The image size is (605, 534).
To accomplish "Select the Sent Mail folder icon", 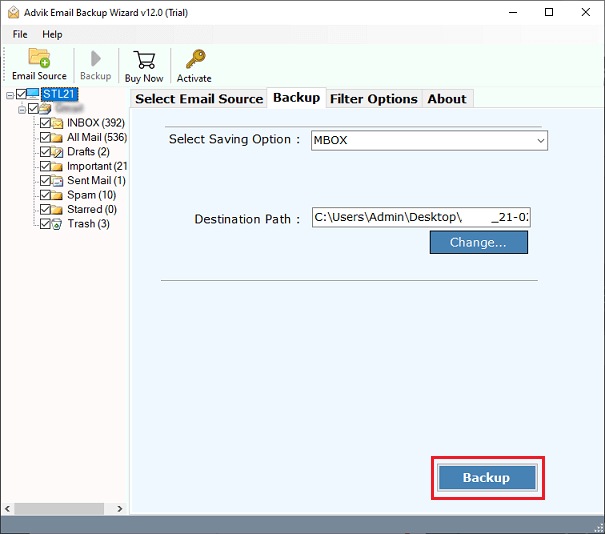I will (58, 181).
